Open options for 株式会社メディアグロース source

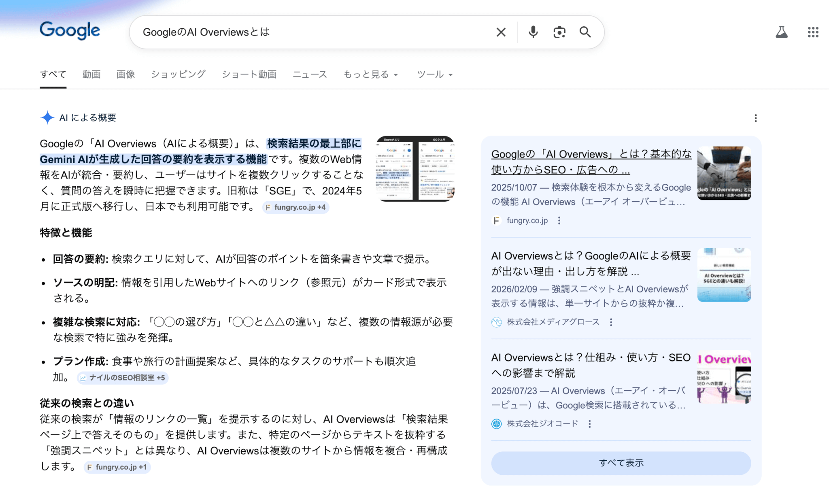(611, 322)
